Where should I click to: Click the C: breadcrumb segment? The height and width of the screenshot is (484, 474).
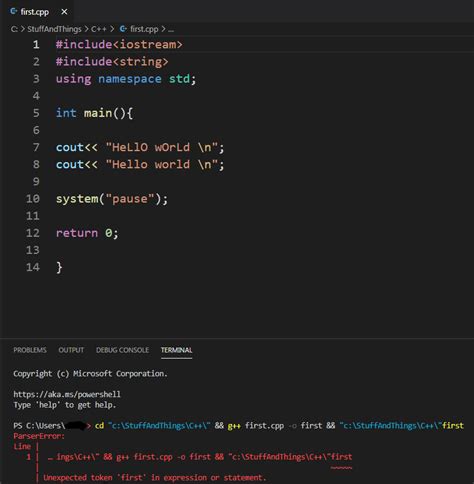(x=14, y=29)
